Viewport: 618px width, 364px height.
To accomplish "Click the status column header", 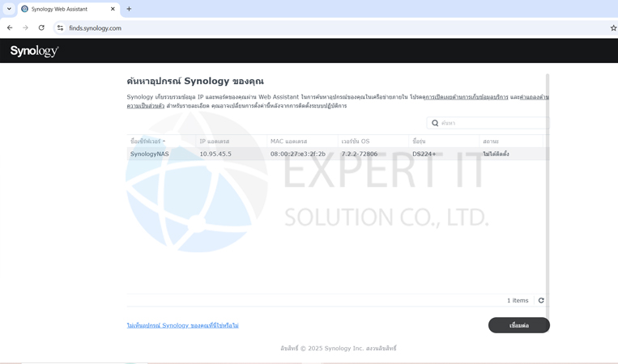I will (511, 141).
